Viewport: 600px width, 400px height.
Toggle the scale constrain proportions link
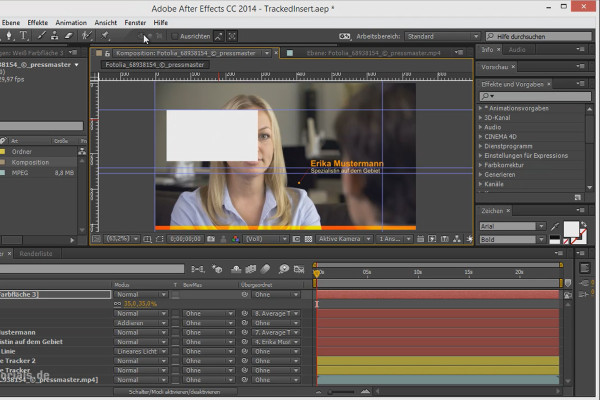coord(117,304)
